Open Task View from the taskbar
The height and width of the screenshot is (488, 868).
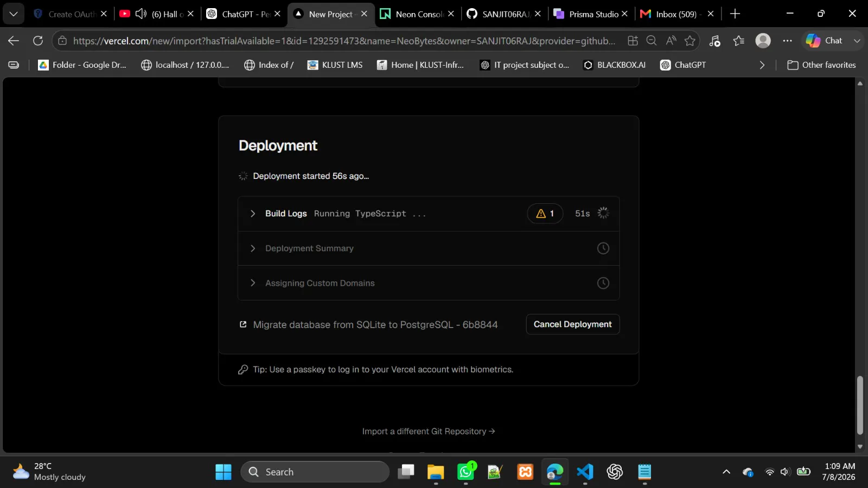406,472
